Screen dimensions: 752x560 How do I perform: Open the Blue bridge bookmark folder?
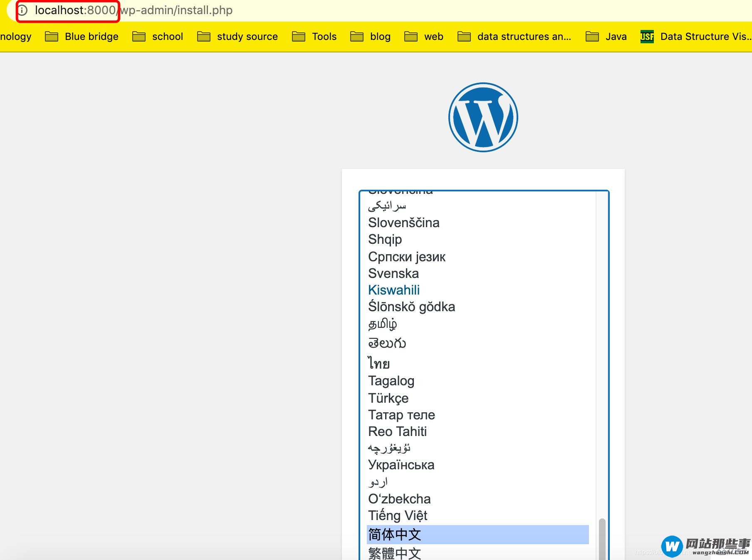pyautogui.click(x=82, y=37)
